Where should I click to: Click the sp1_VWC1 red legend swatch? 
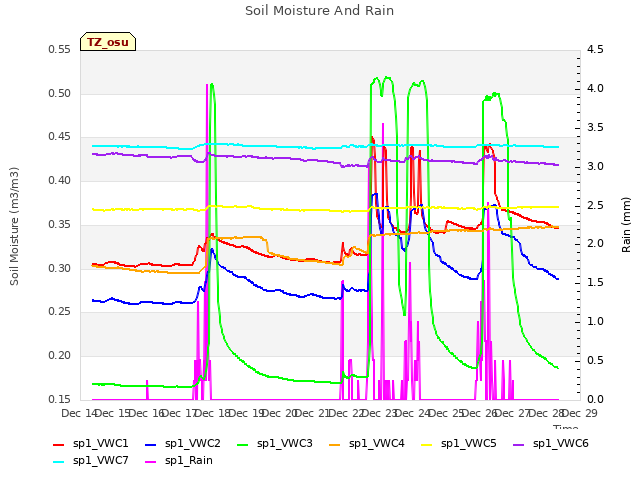tap(59, 444)
